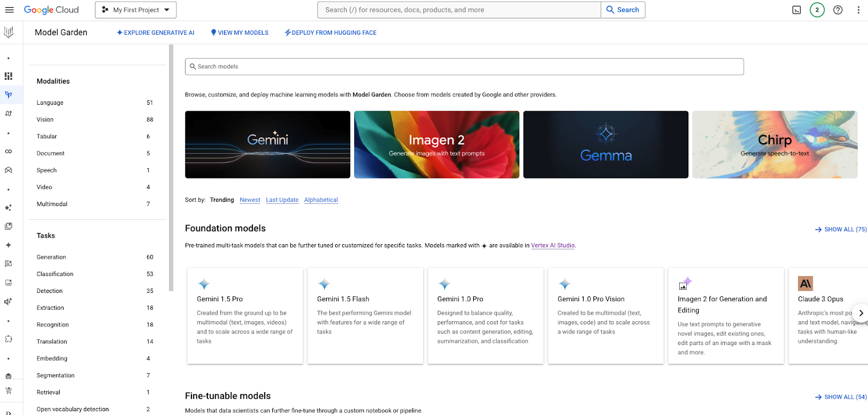Open the notifications badge showing 2

pos(817,10)
